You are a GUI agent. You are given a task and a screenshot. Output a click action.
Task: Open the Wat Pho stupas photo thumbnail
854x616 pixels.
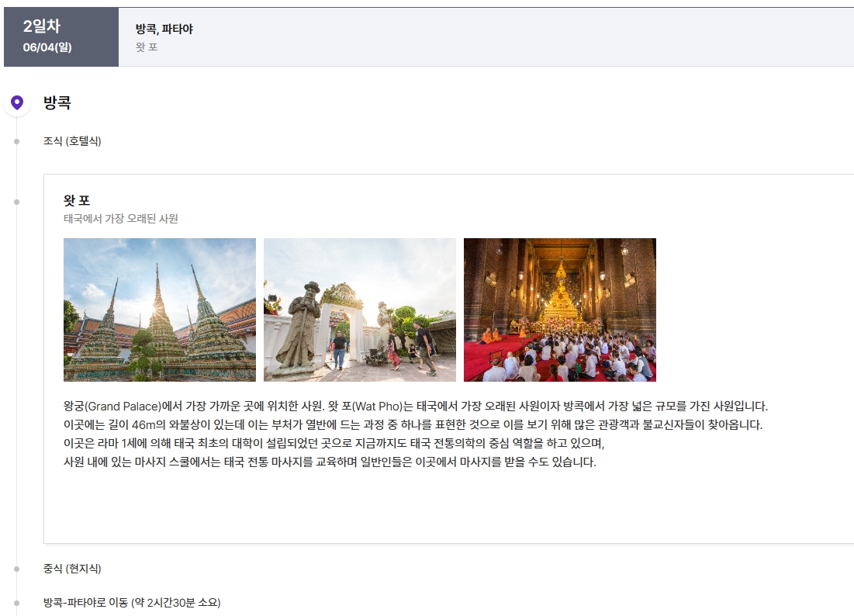(160, 310)
